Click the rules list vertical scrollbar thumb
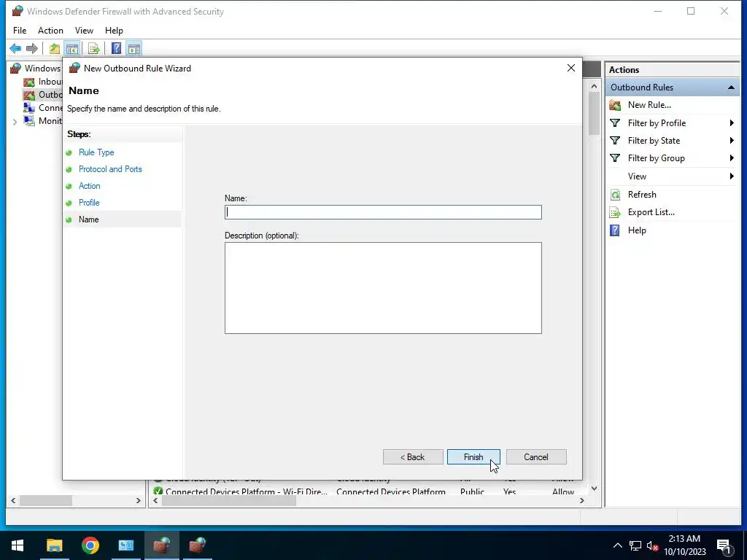747x560 pixels. point(594,114)
